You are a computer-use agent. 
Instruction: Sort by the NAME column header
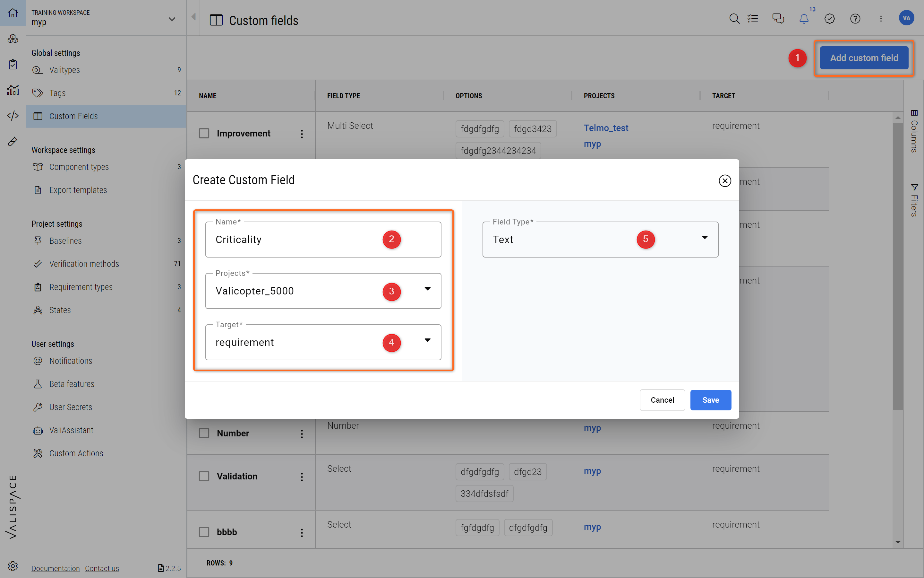pyautogui.click(x=207, y=96)
